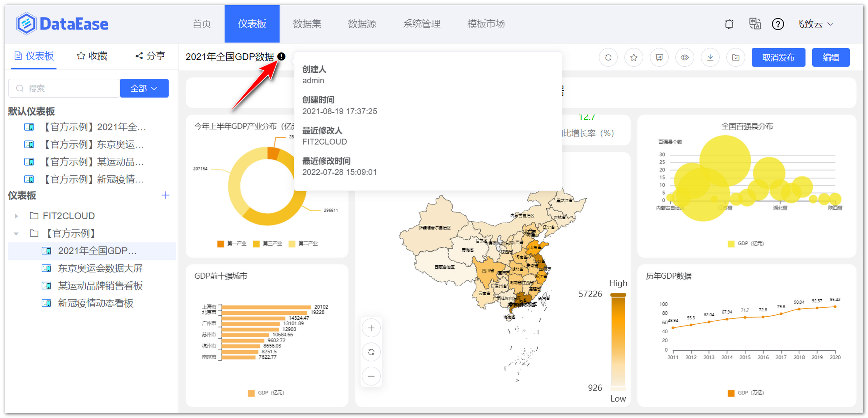The height and width of the screenshot is (418, 868).
Task: Click 新疆维吾尔自治区 on the map
Action: pos(434,228)
